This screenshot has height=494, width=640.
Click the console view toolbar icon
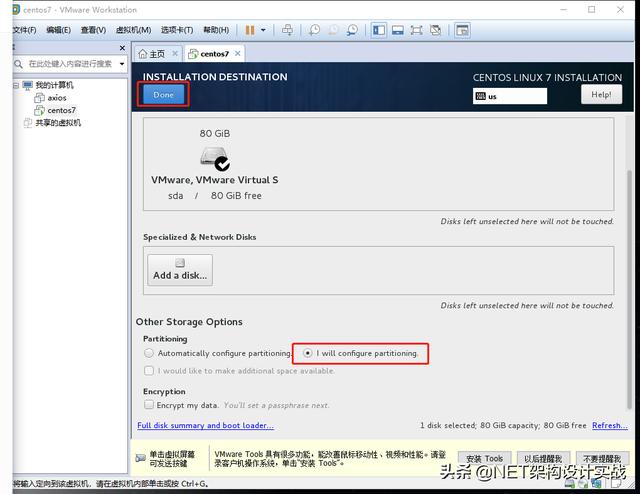coord(462,30)
